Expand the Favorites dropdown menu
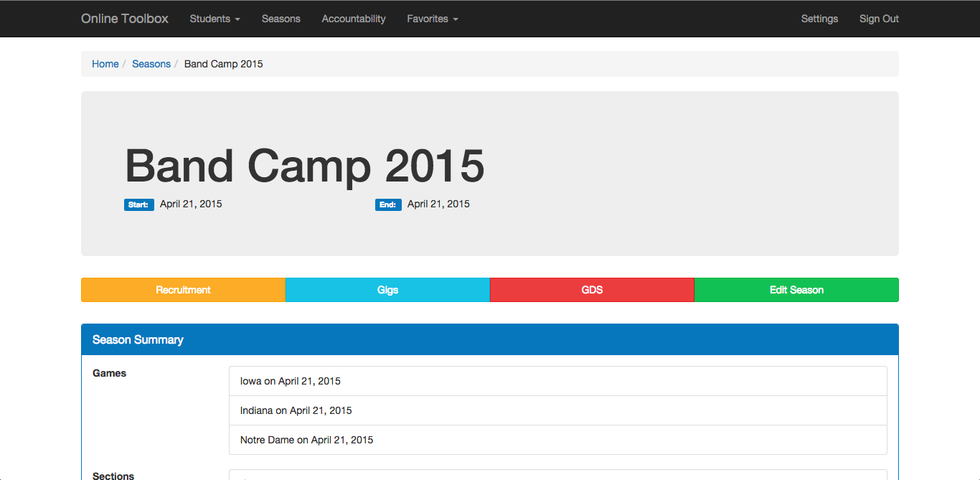Image resolution: width=980 pixels, height=480 pixels. click(433, 19)
